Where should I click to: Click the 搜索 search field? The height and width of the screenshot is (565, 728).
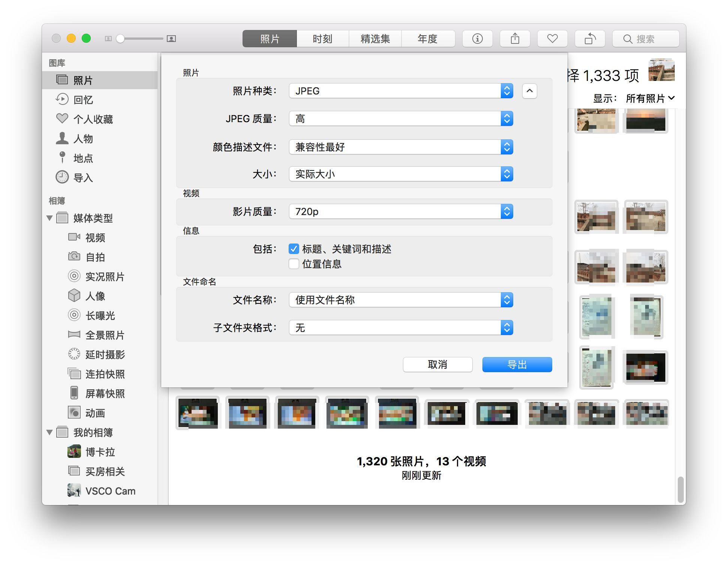tap(646, 39)
